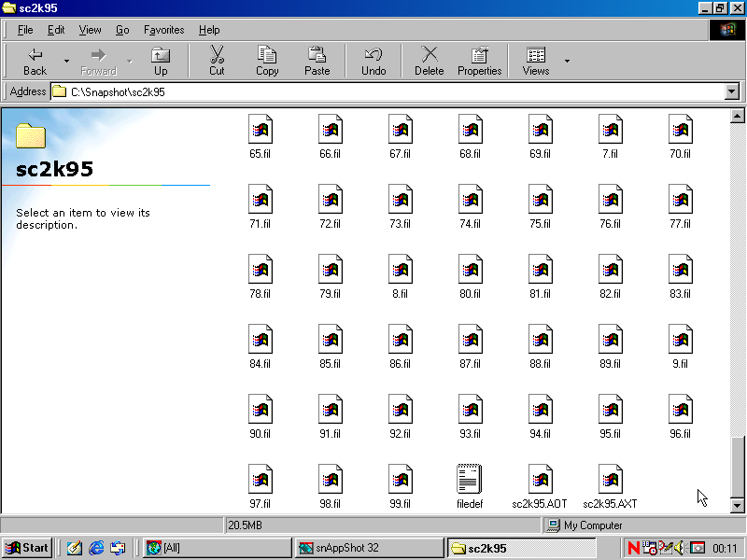Select the 70.fil file icon
The height and width of the screenshot is (560, 747).
click(681, 129)
